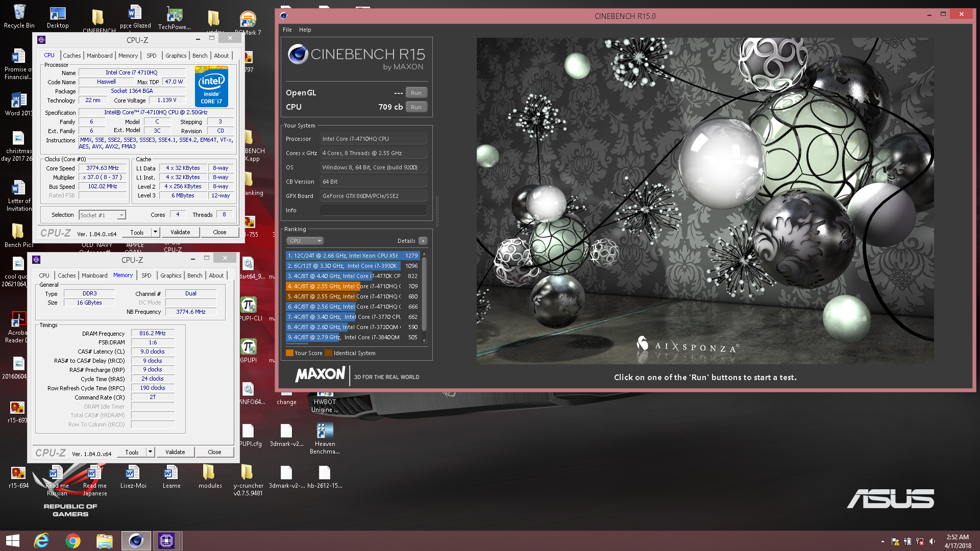This screenshot has width=980, height=551.
Task: Open the Read me Japanese document
Action: [x=95, y=480]
